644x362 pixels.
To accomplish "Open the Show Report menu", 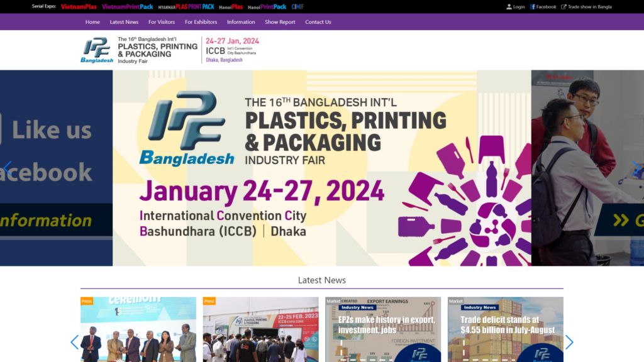I will 280,22.
